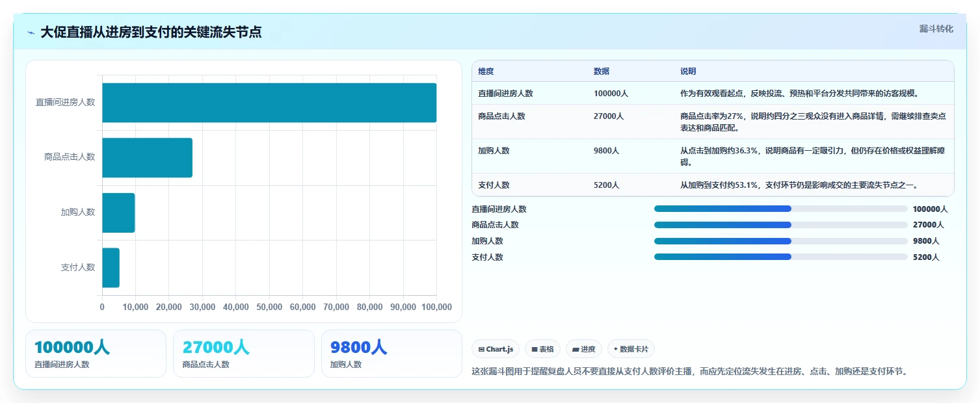Select the 表格 chip
980x403 pixels.
542,349
